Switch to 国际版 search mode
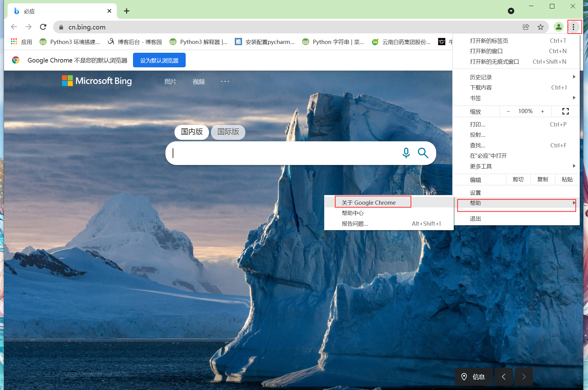Screen dimensions: 588x390 (228, 132)
